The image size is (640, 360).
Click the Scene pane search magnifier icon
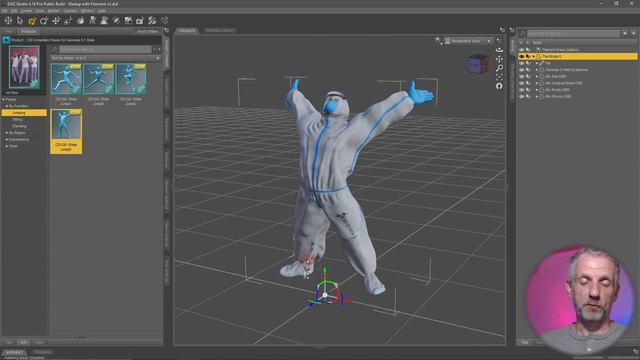522,33
